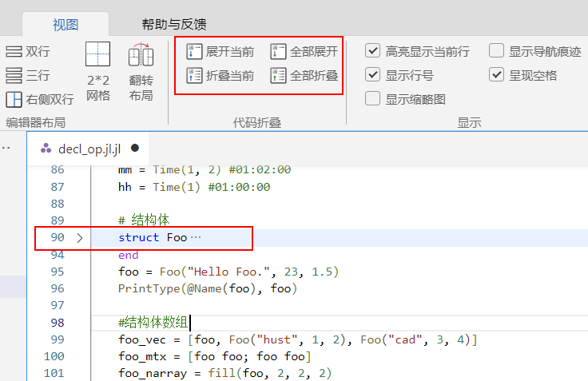Uncheck 高亮显示当前行 checkbox

point(372,51)
